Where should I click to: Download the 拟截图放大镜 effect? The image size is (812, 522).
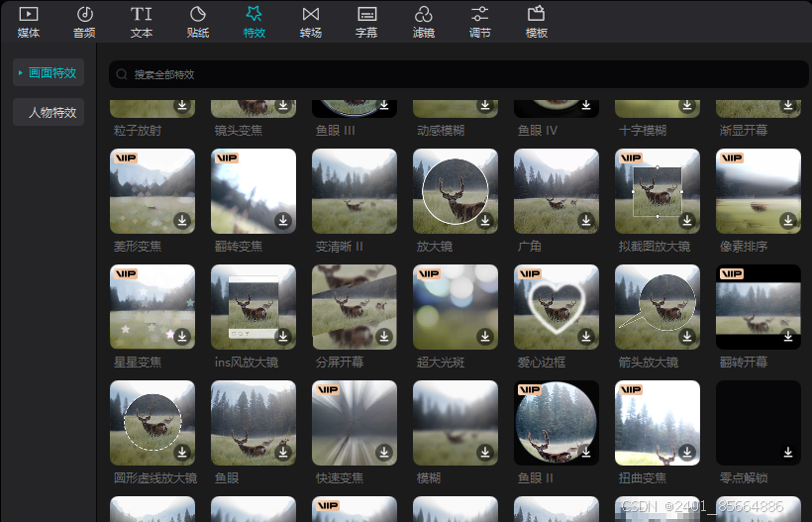[686, 221]
